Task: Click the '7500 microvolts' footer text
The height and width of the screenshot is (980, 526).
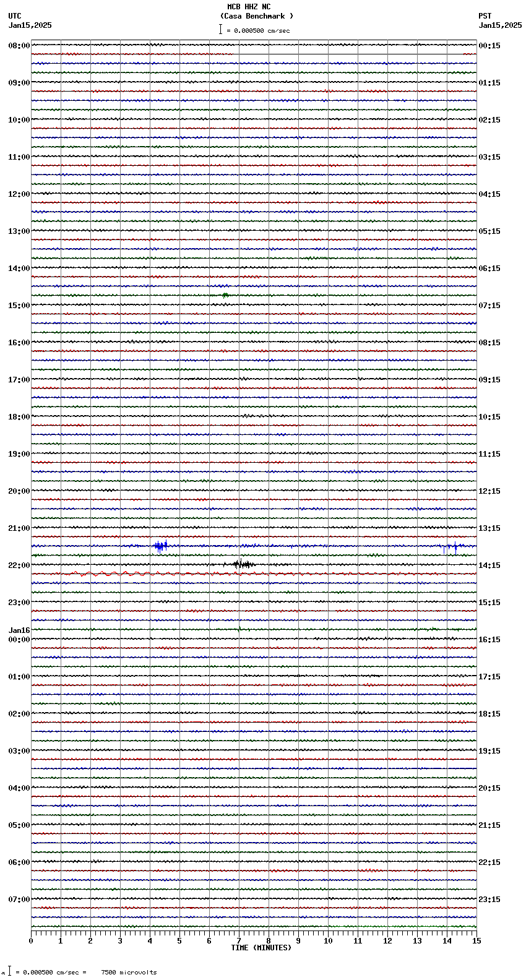Action: coord(129,973)
